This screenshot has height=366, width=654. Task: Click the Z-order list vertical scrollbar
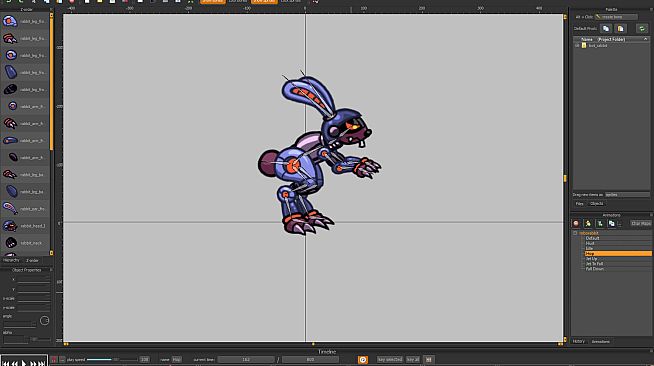pyautogui.click(x=52, y=83)
